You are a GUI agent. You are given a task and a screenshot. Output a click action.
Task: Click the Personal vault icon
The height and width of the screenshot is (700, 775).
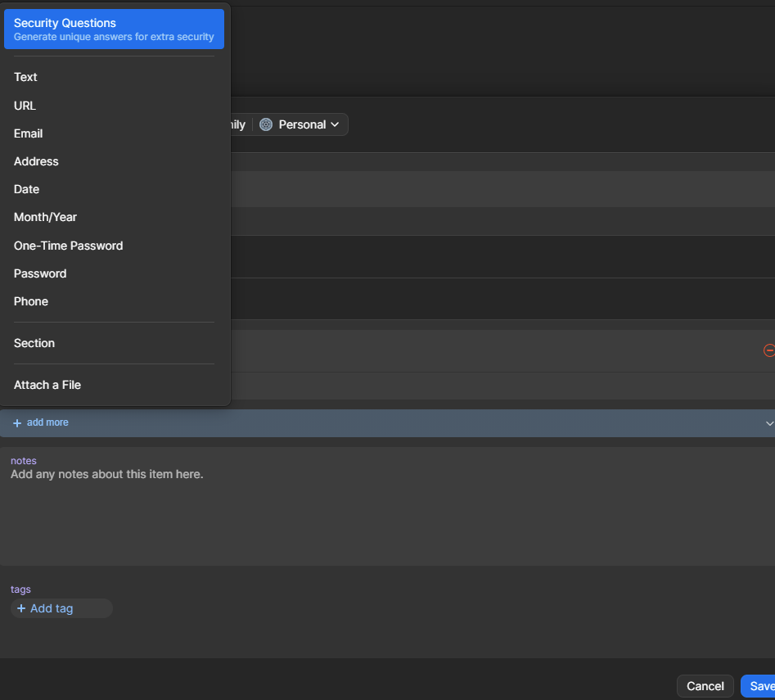pyautogui.click(x=266, y=124)
